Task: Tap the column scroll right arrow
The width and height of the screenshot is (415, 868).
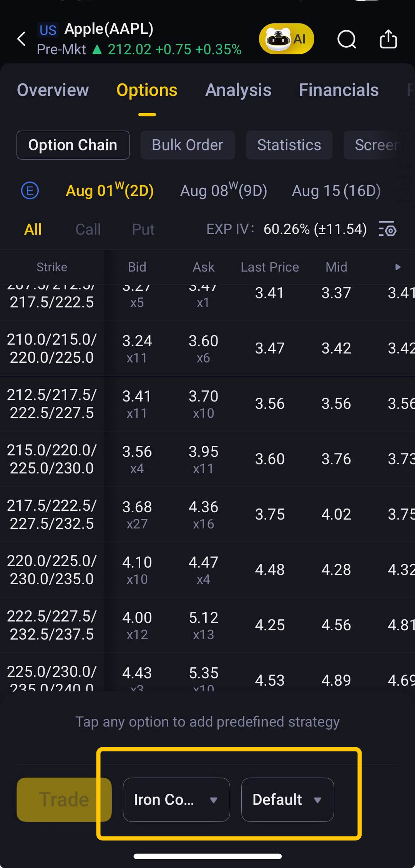Action: (398, 267)
